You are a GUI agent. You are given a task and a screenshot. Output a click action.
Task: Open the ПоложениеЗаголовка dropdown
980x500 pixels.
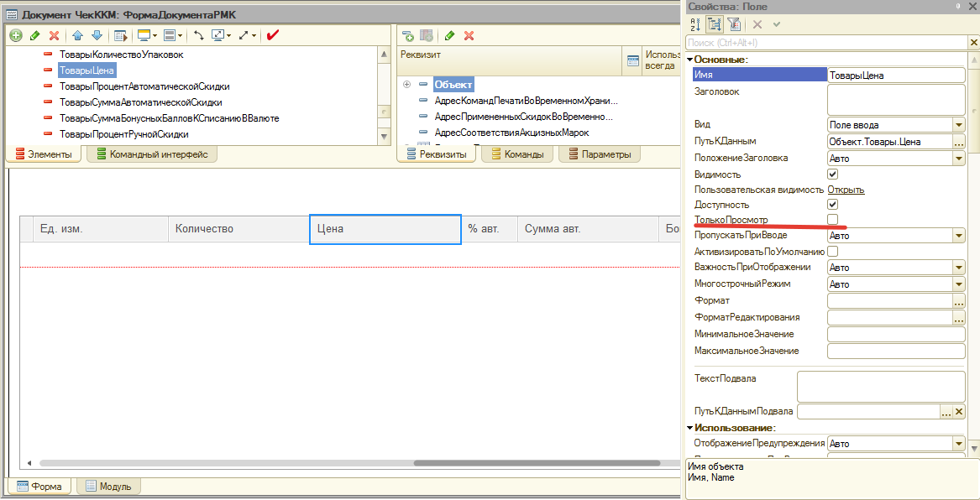959,159
